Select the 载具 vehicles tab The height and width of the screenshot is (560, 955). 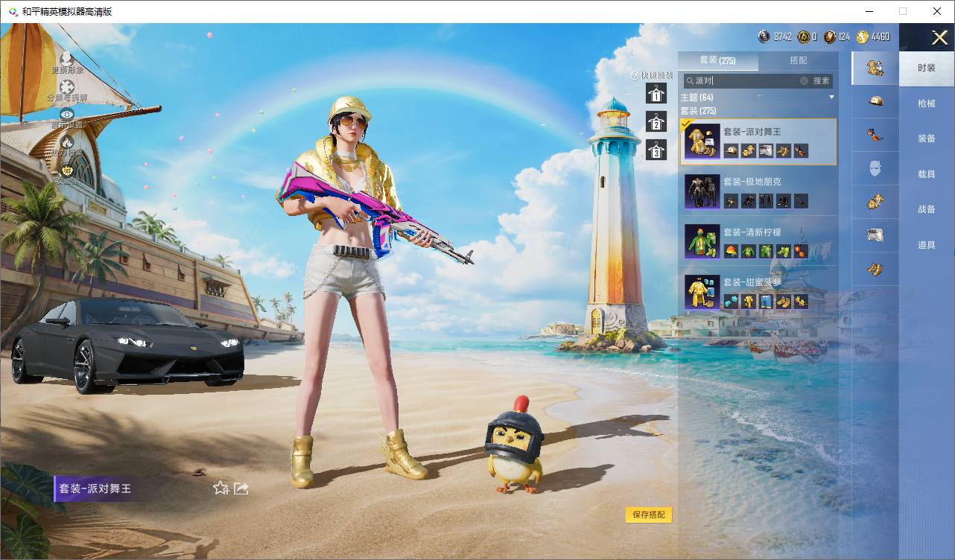(927, 174)
